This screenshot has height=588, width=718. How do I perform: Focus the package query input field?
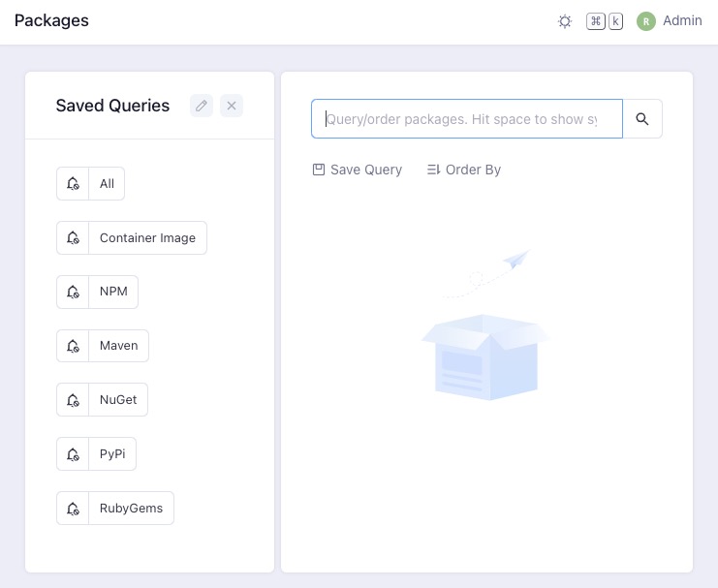pyautogui.click(x=467, y=118)
